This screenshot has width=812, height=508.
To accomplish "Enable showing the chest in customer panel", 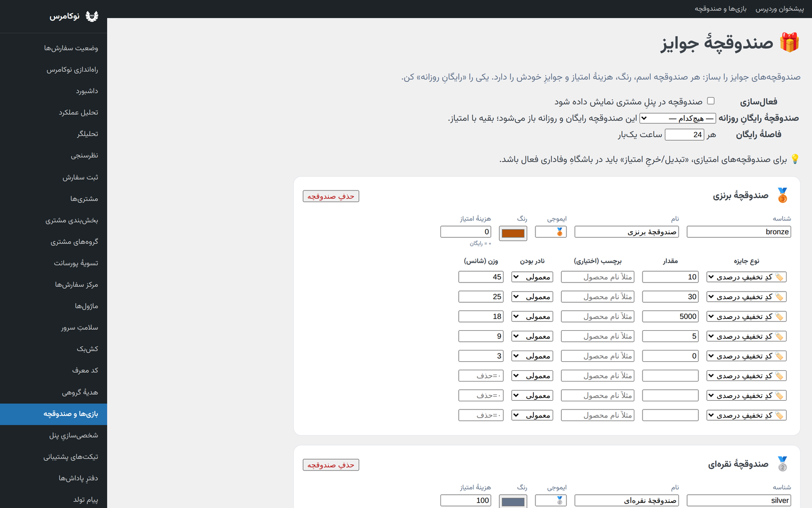I will pos(710,101).
